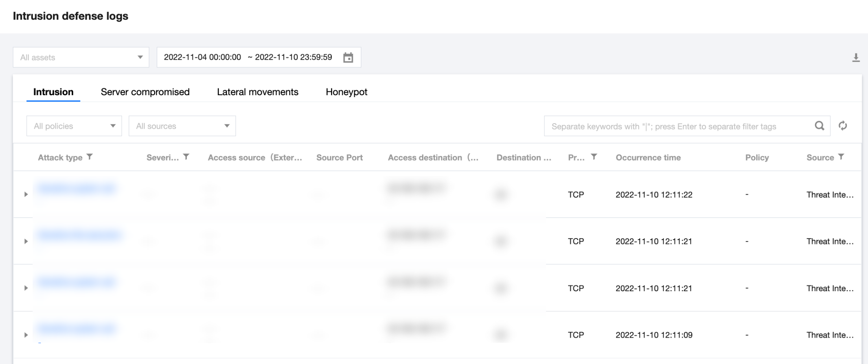The height and width of the screenshot is (364, 868).
Task: Click the search magnifier icon
Action: click(x=819, y=126)
